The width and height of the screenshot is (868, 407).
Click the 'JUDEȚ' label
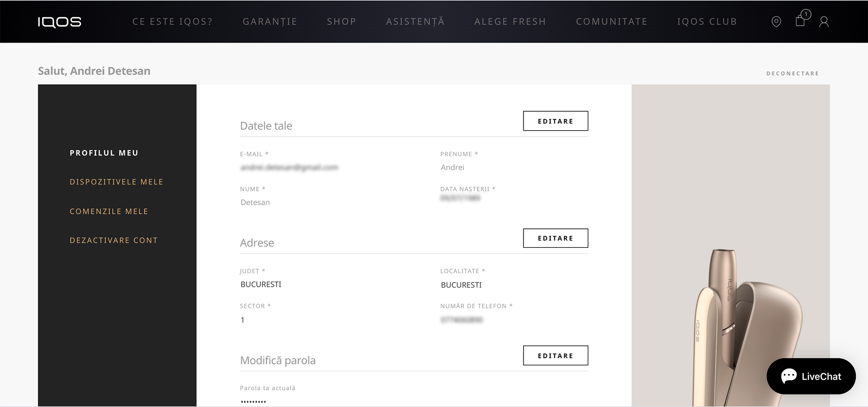point(252,271)
